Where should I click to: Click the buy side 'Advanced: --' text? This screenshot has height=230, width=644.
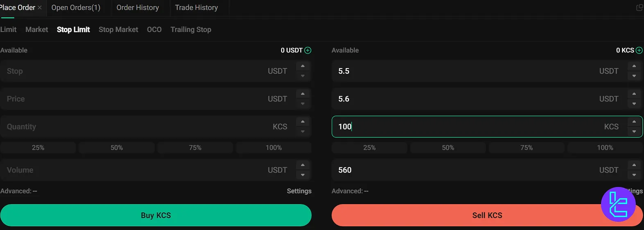19,191
